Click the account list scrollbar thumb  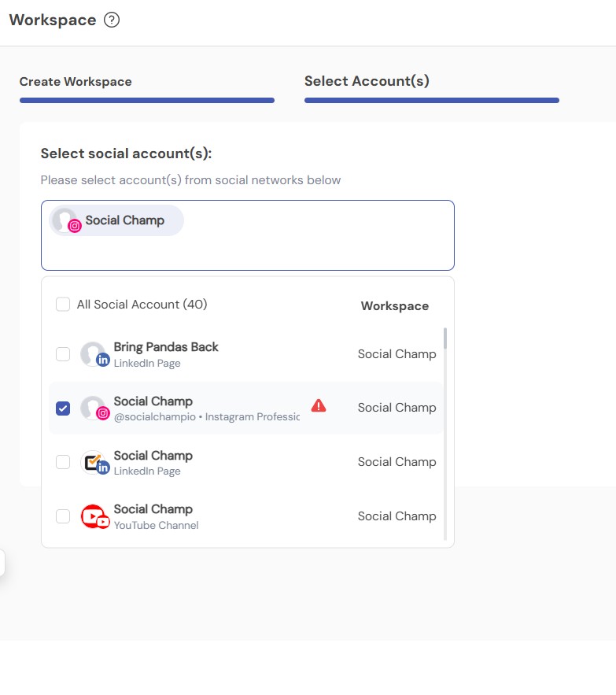click(445, 338)
